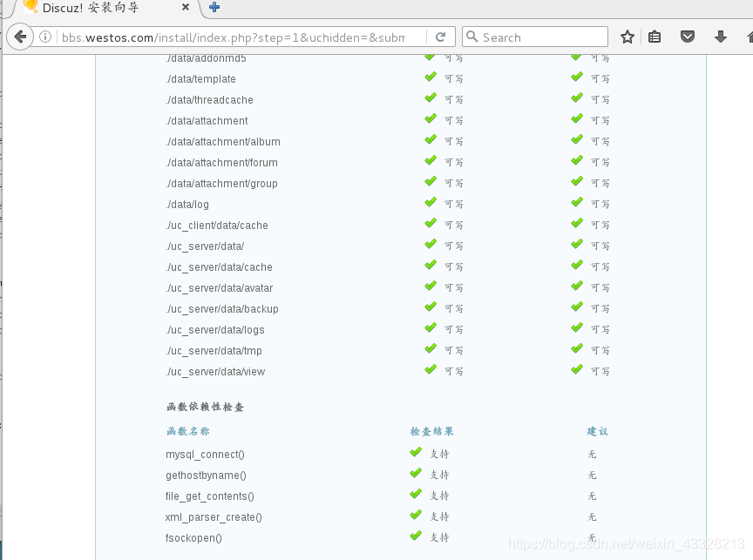
Task: Click the ./data/log path
Action: coord(187,205)
